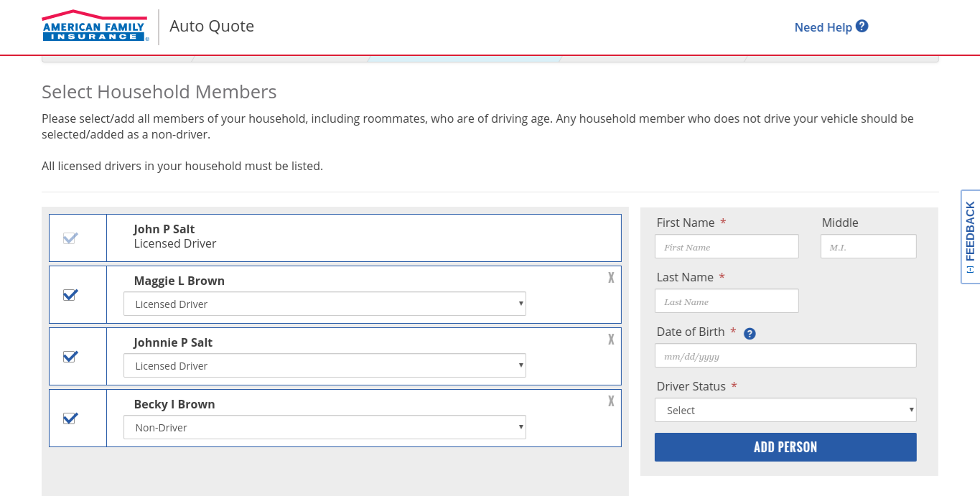Click the American Family Insurance logo
Image resolution: width=980 pixels, height=496 pixels.
coord(95,26)
